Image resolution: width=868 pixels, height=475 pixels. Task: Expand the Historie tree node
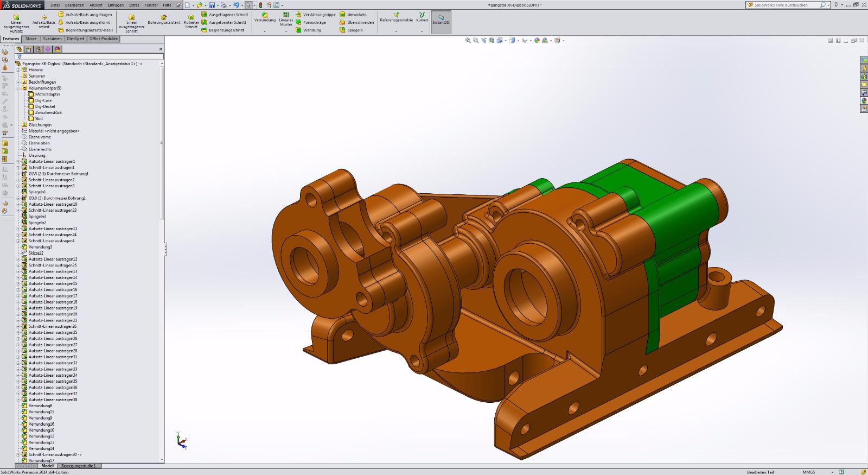tap(18, 70)
